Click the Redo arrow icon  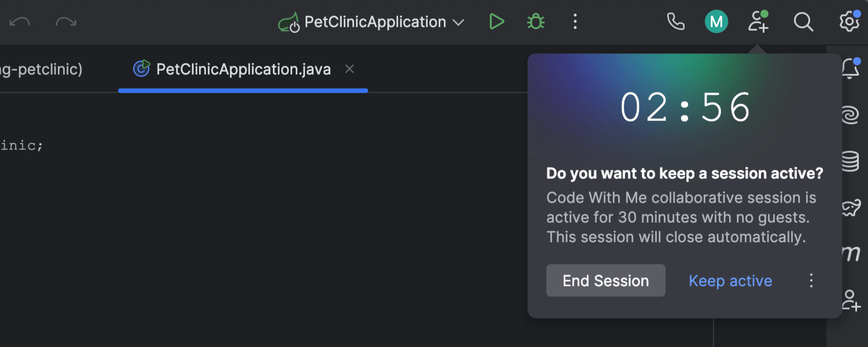tap(65, 23)
